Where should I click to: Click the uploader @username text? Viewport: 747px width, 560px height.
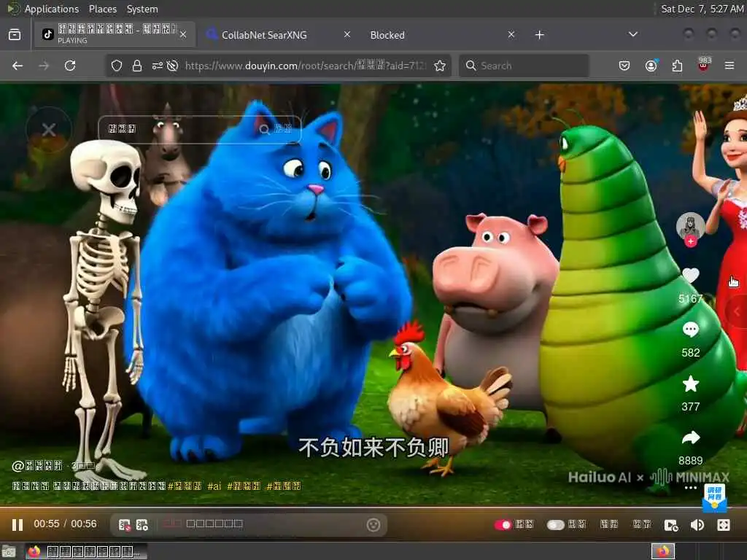pyautogui.click(x=37, y=466)
